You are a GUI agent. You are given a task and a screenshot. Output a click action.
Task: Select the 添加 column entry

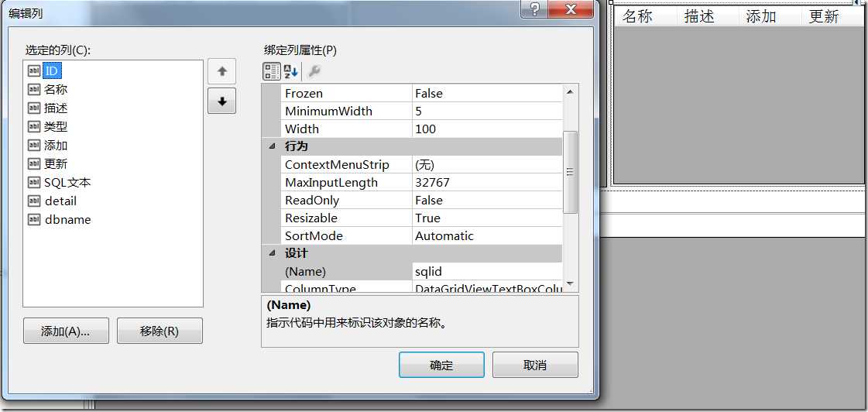point(56,145)
